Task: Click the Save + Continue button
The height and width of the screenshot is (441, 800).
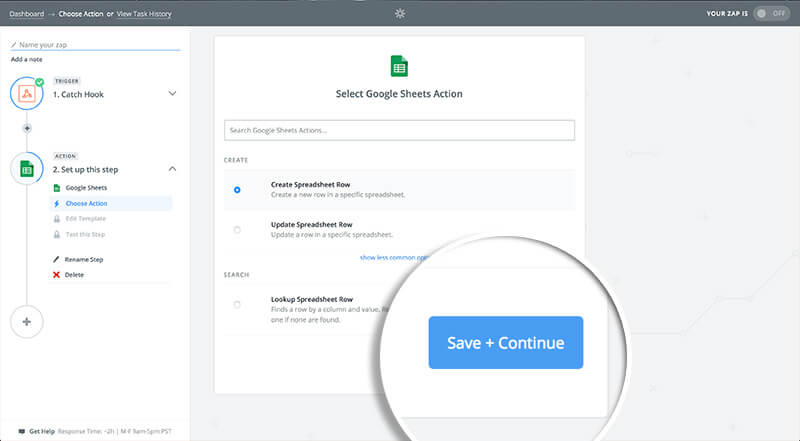Action: [506, 342]
